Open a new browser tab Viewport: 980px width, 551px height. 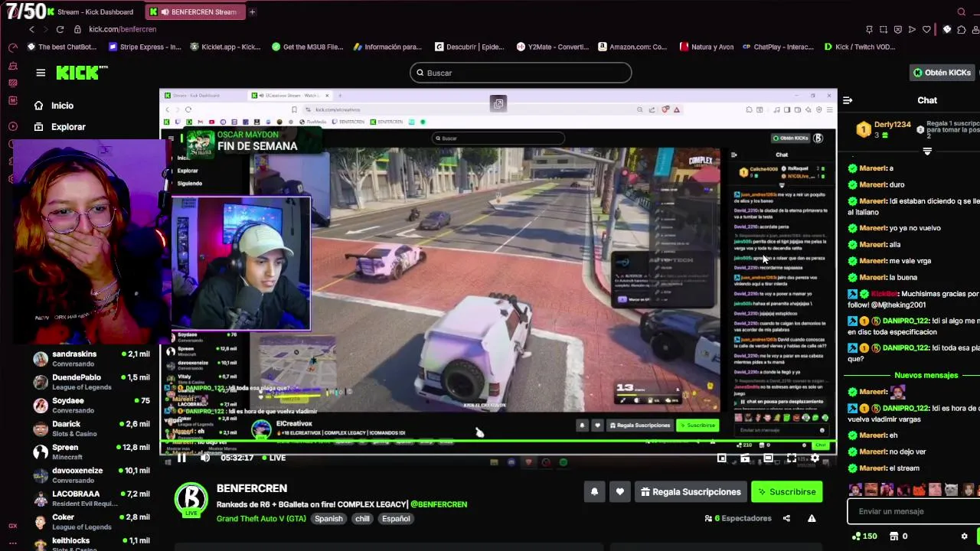click(252, 11)
